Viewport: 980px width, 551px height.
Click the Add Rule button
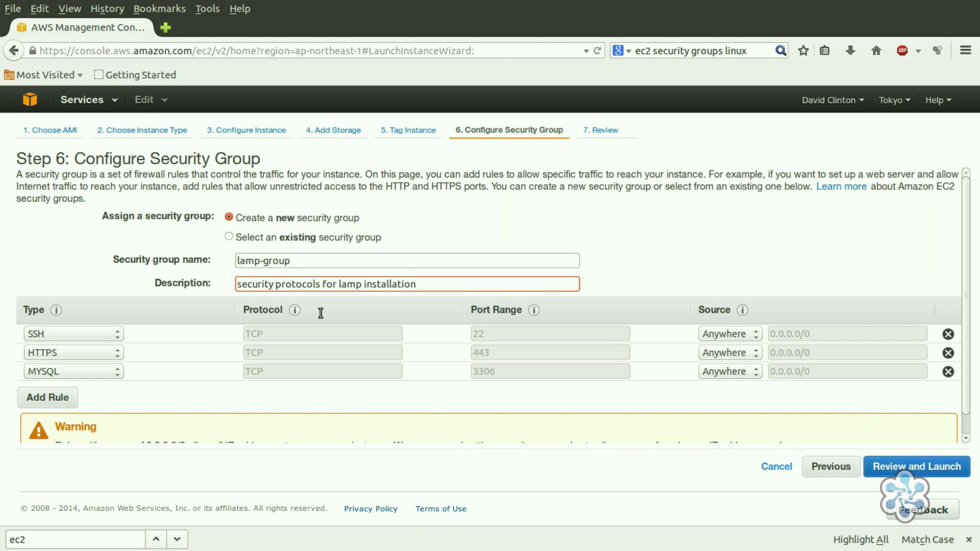(48, 397)
